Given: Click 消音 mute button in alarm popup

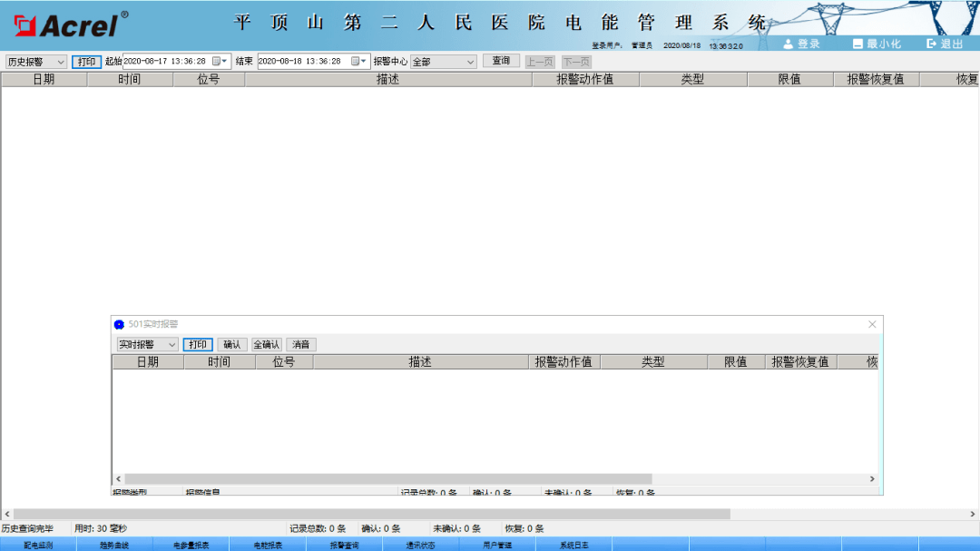Looking at the screenshot, I should click(x=301, y=345).
